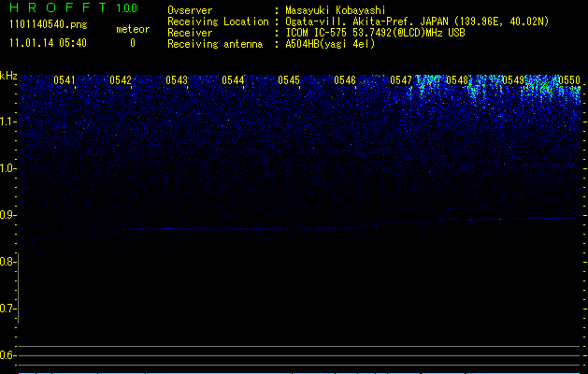Click the meteor label

coord(133,29)
